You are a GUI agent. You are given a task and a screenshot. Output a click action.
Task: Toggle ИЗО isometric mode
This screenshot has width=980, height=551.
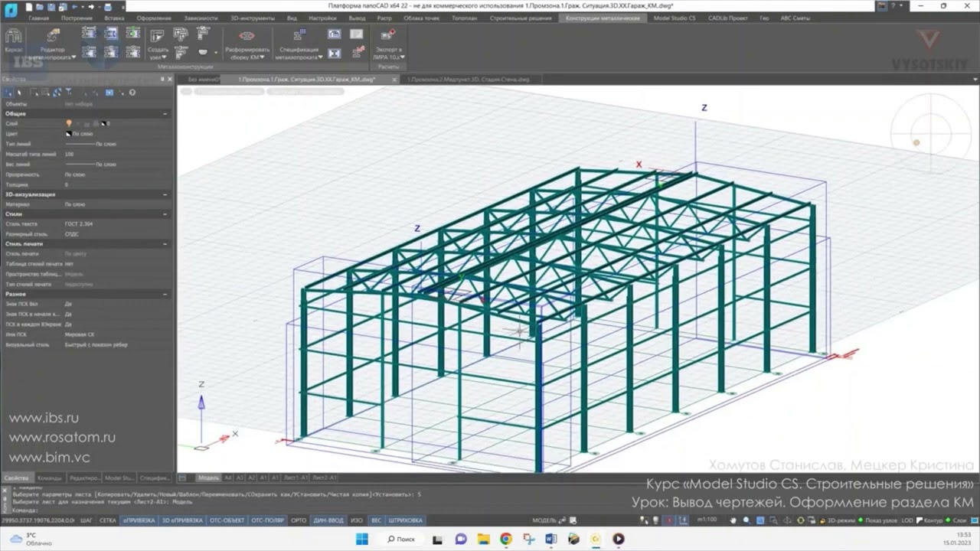pos(357,520)
